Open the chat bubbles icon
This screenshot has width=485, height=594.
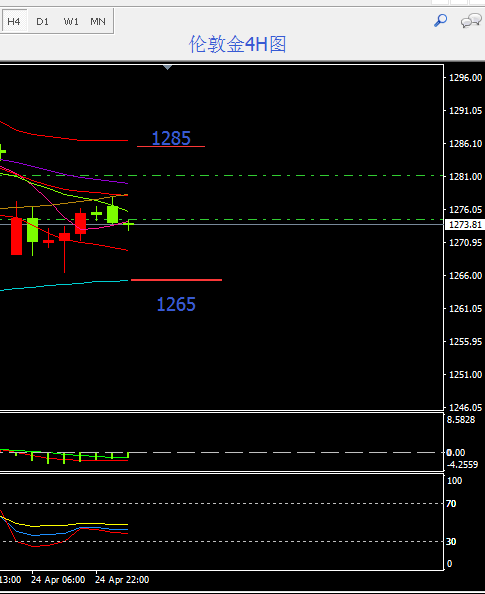[x=471, y=21]
